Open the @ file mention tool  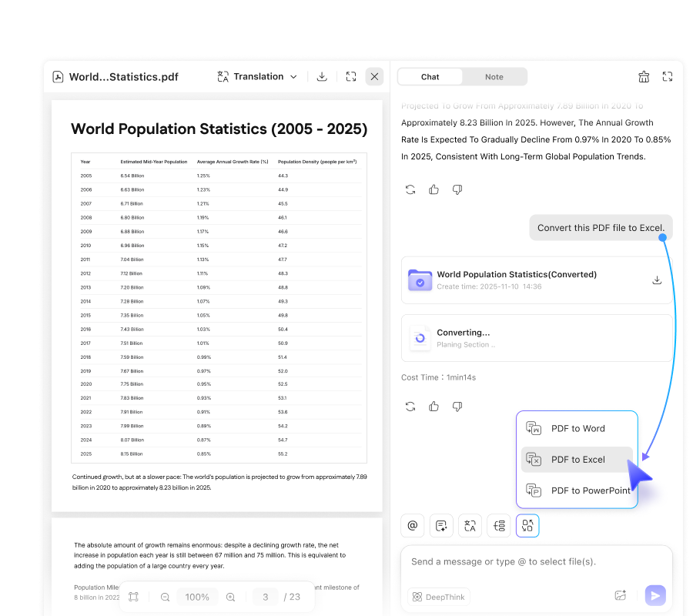(x=412, y=525)
